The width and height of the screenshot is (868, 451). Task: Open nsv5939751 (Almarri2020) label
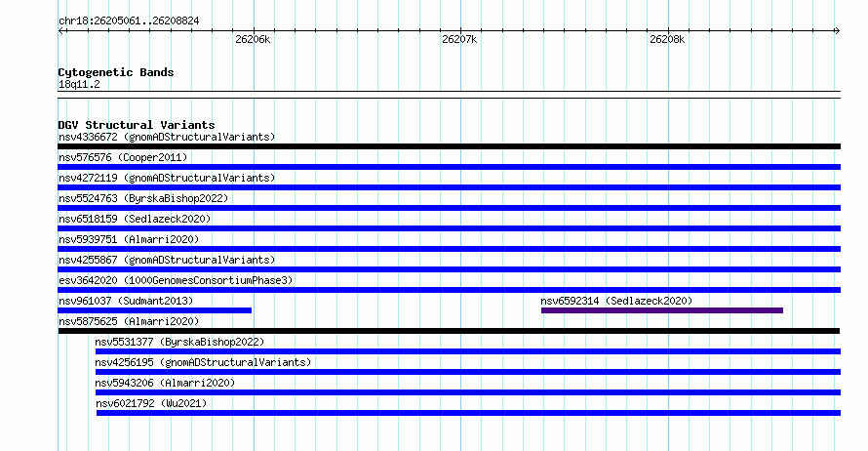pos(129,239)
